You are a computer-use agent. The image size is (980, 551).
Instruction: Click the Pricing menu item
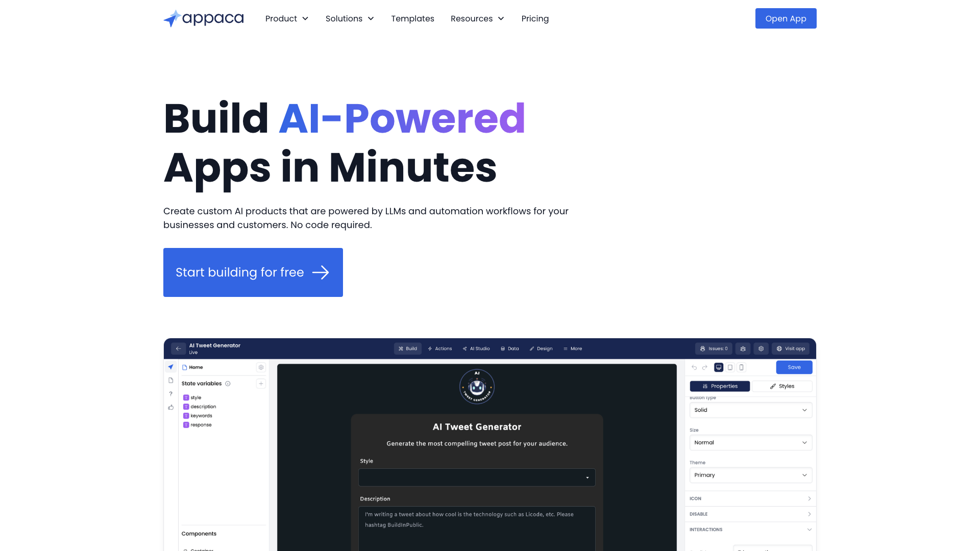click(535, 18)
